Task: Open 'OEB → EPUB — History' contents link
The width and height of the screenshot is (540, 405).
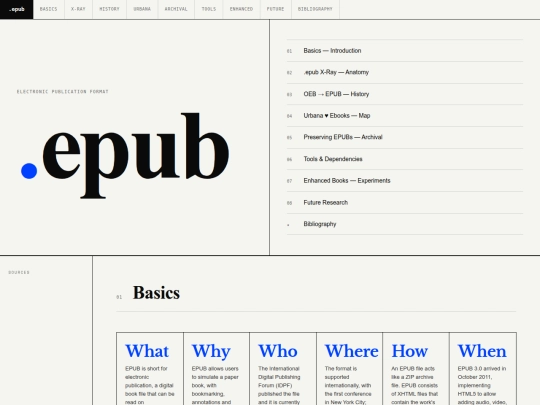Action: tap(405, 94)
